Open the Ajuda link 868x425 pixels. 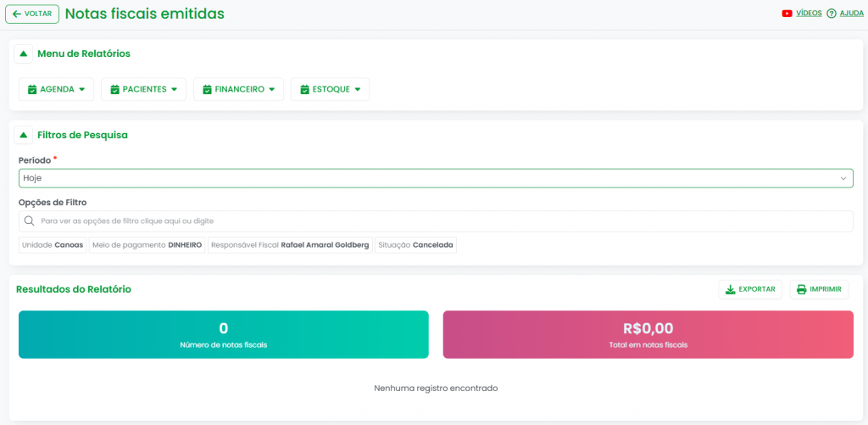pyautogui.click(x=851, y=14)
